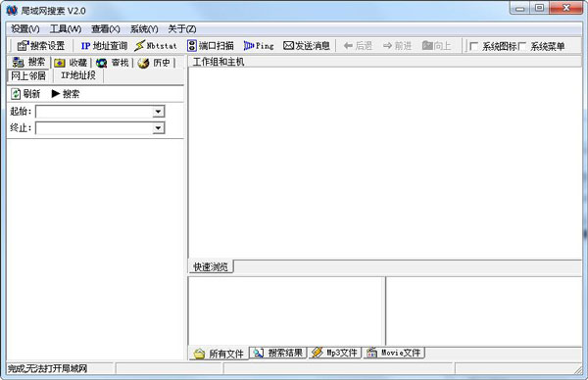Switch to 所有文件 bottom tab

tap(219, 353)
